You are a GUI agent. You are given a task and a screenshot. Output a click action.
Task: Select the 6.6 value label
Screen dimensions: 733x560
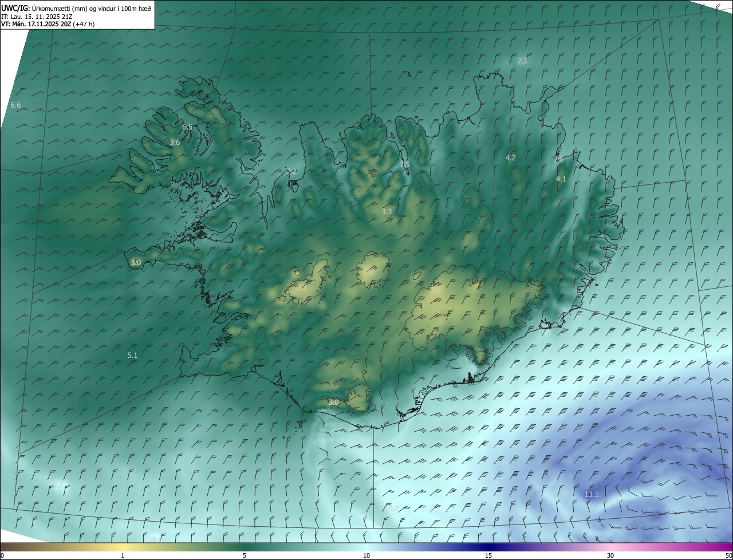click(15, 105)
